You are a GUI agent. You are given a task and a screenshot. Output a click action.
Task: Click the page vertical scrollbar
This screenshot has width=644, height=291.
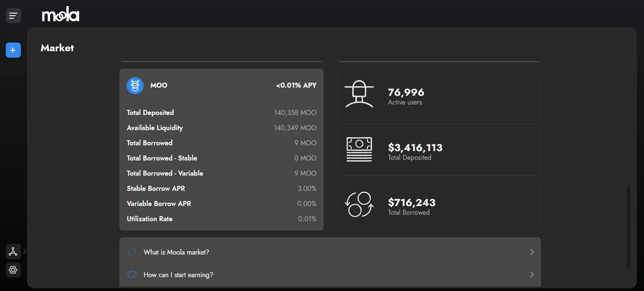[x=628, y=226]
